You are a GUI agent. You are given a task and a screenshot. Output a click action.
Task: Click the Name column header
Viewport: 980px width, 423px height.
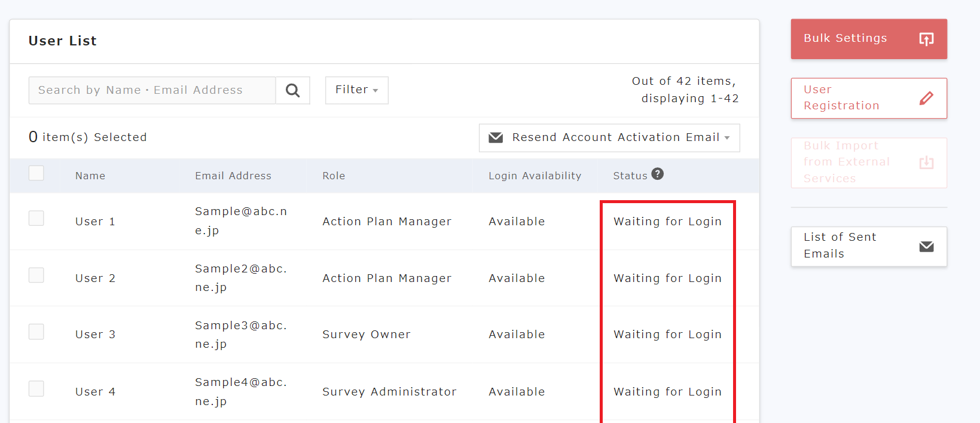pyautogui.click(x=90, y=176)
